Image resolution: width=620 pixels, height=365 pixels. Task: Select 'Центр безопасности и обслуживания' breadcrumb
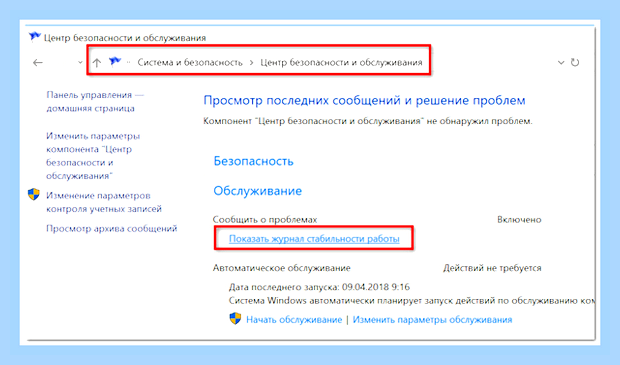pos(341,62)
